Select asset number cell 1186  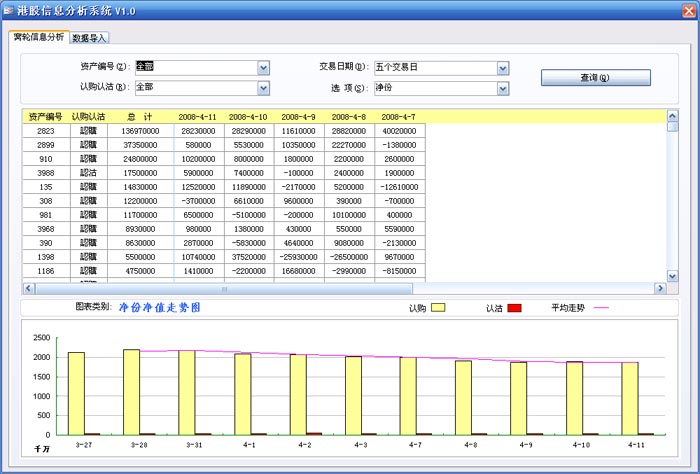coord(46,271)
